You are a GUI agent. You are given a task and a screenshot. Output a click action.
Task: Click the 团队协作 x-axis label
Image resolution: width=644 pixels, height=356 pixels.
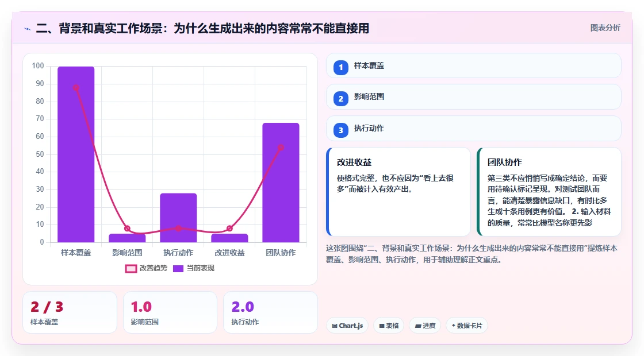[281, 253]
